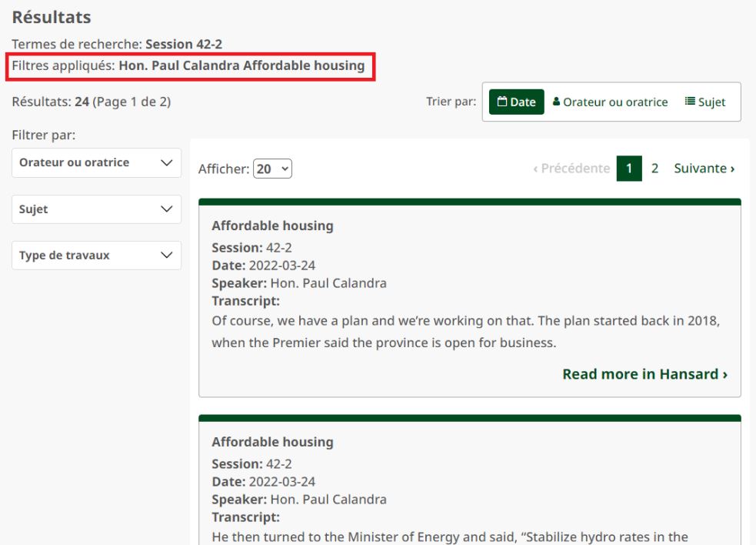This screenshot has height=545, width=756.
Task: Expand the Type de travaux filter panel
Action: pyautogui.click(x=96, y=256)
